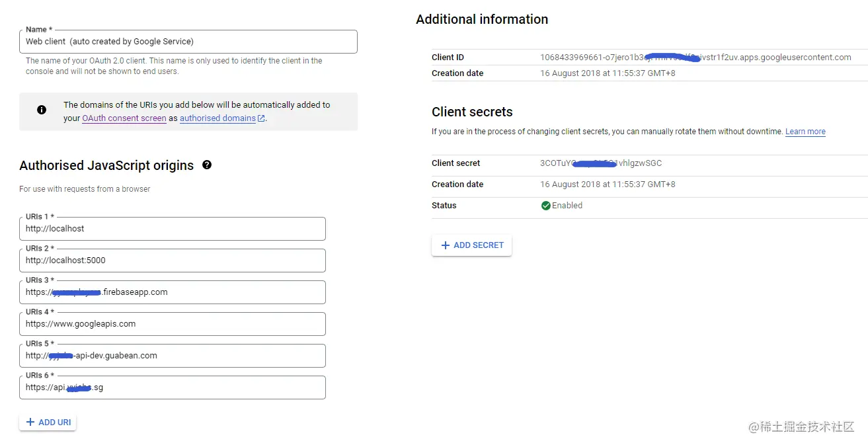Edit the URIs 5 guabean.com field

(173, 356)
